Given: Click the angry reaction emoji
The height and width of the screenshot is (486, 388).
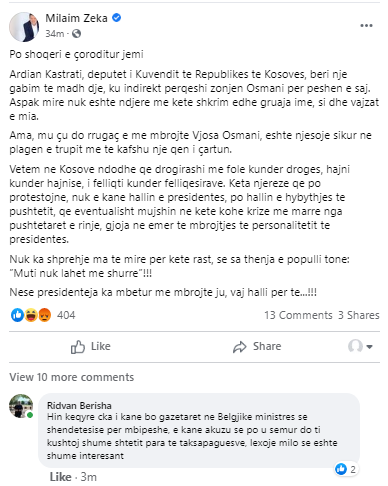Looking at the screenshot, I should pos(44,315).
